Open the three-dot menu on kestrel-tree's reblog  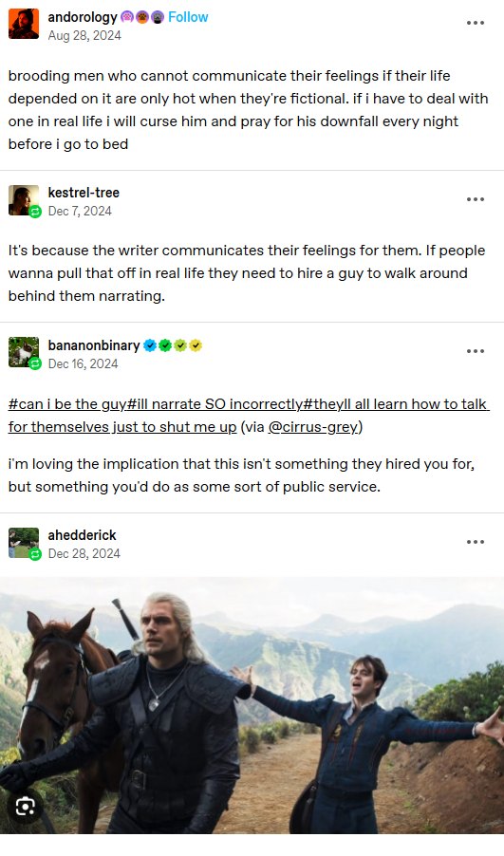[476, 199]
